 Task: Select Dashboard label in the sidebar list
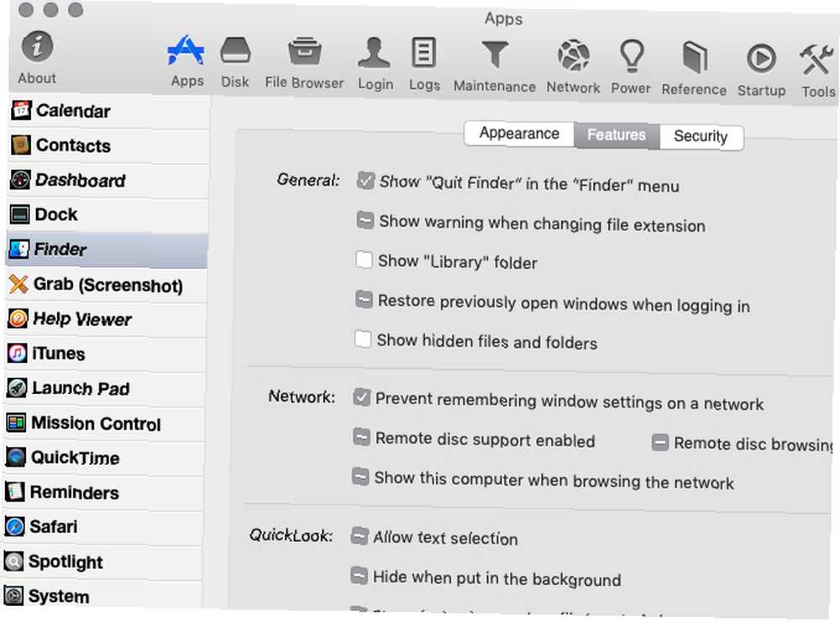tap(81, 181)
